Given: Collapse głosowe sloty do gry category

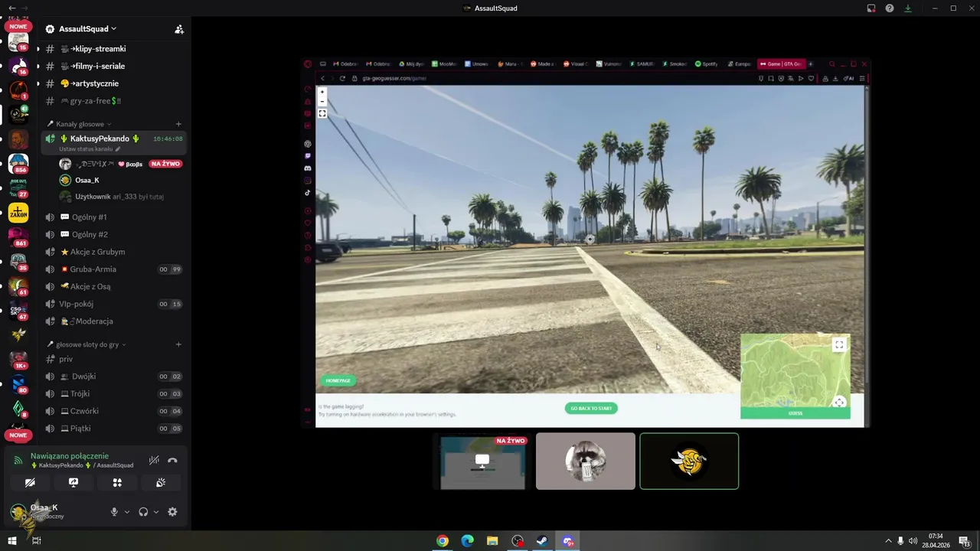Looking at the screenshot, I should click(87, 344).
